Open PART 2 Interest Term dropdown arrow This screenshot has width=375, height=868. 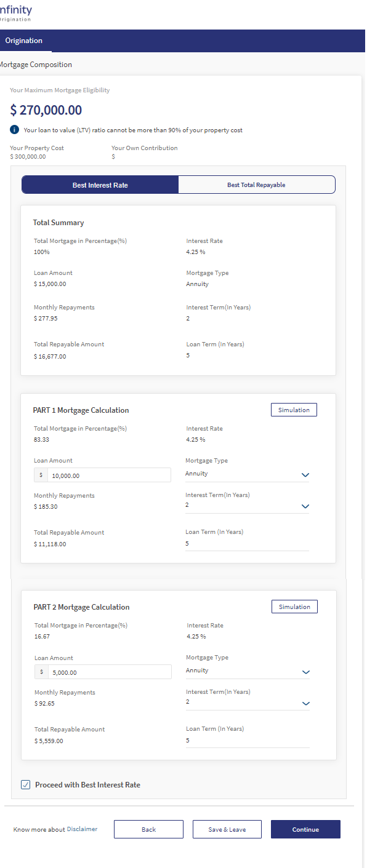pyautogui.click(x=306, y=703)
